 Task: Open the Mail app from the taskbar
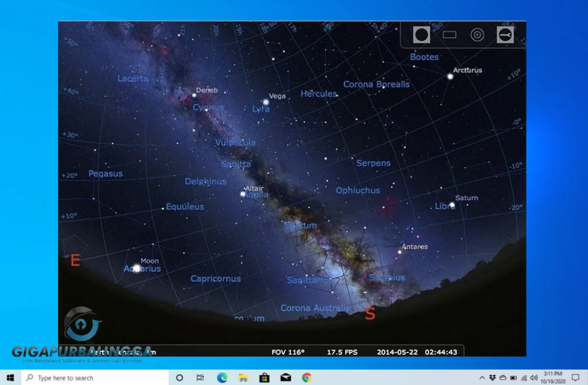point(285,377)
